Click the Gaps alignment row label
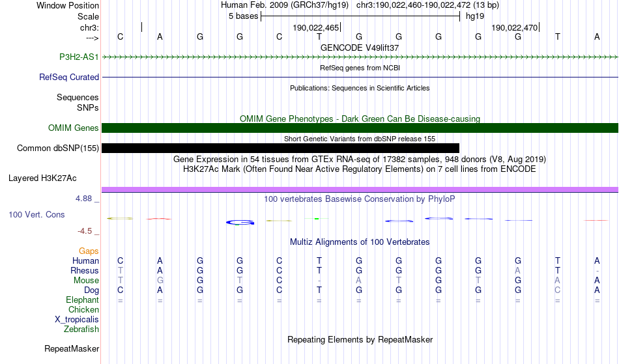The height and width of the screenshot is (364, 619). [x=89, y=251]
